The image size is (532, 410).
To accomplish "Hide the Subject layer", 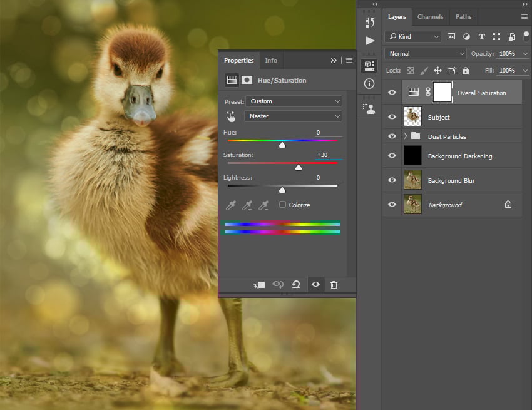I will pyautogui.click(x=392, y=116).
